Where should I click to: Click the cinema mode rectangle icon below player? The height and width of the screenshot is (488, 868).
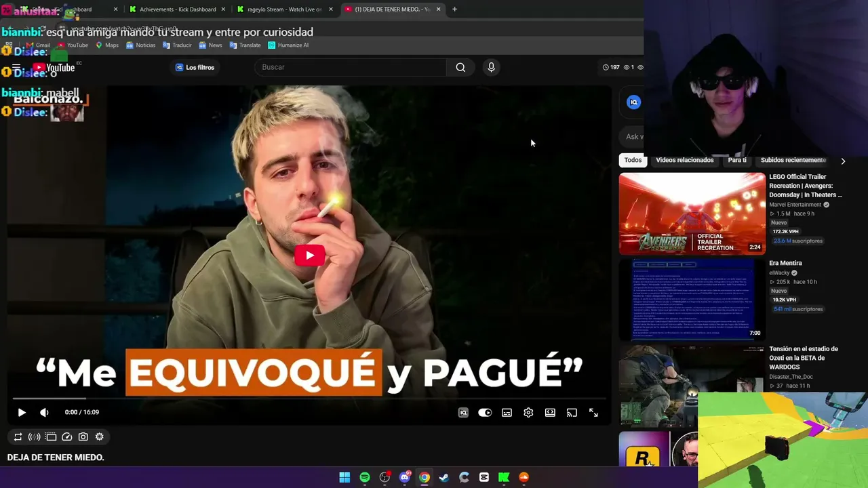[51, 437]
